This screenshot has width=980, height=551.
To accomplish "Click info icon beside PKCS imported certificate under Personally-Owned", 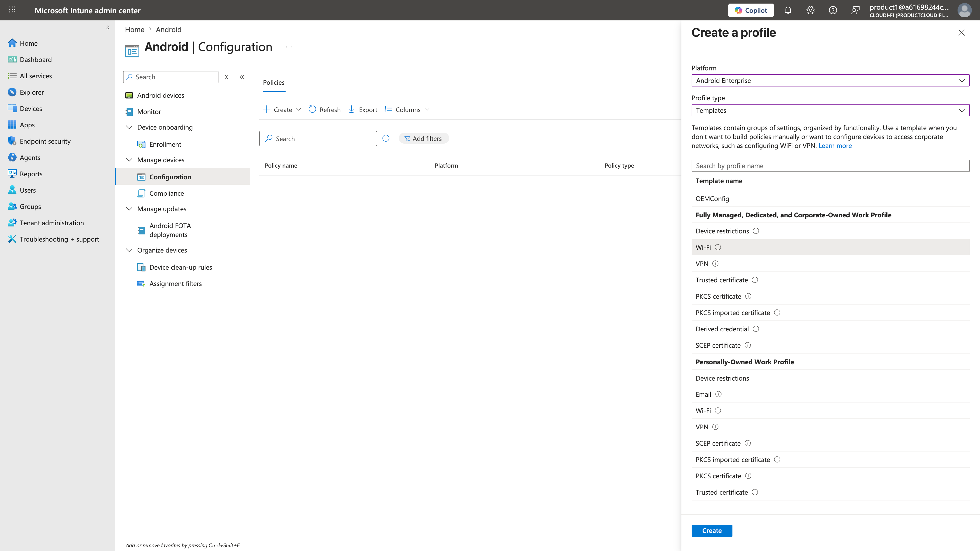I will pos(777,460).
